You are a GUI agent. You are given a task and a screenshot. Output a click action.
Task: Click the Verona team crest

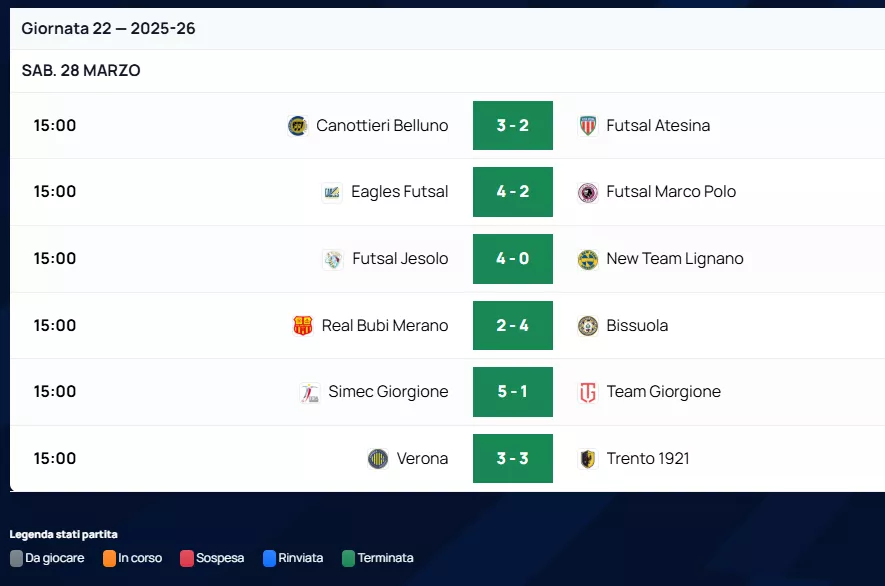[x=378, y=459]
